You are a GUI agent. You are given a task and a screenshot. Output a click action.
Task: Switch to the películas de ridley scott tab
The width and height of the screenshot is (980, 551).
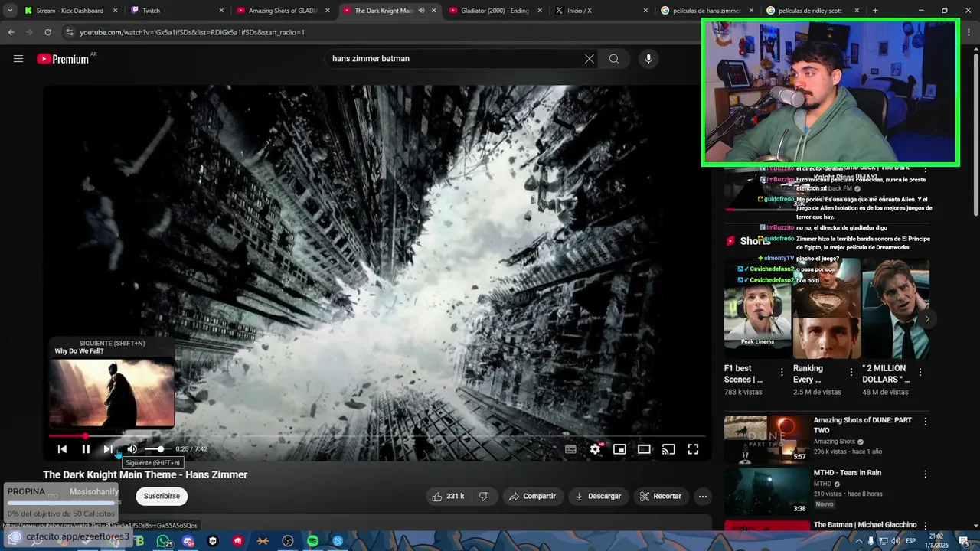coord(813,11)
